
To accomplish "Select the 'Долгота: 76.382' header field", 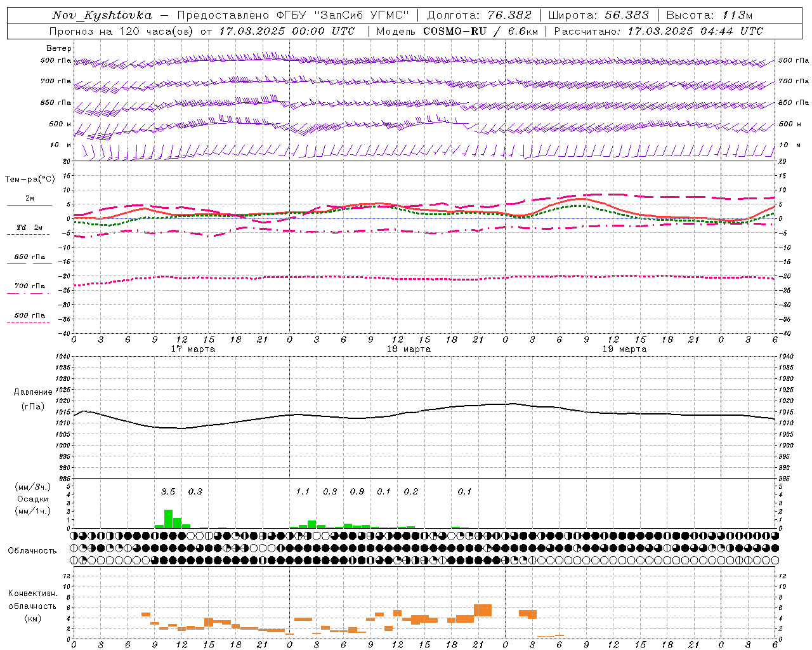I will tap(479, 15).
